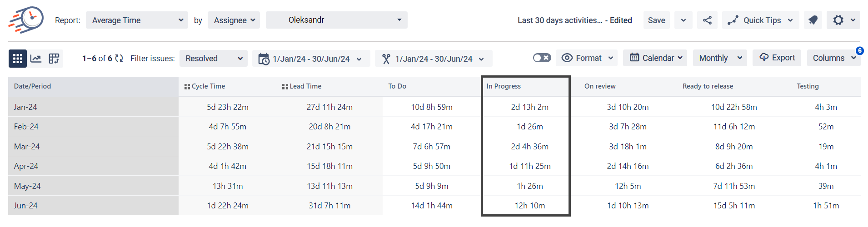Switch to grid table view

click(18, 59)
